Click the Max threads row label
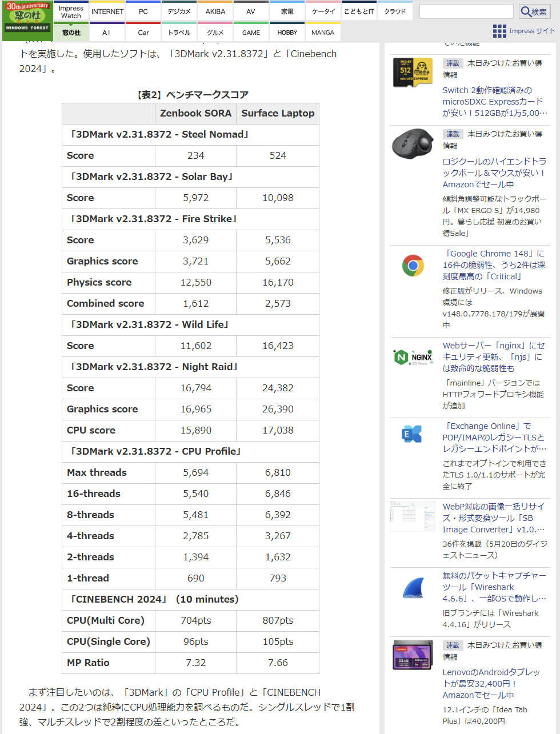The height and width of the screenshot is (734, 560). click(97, 472)
